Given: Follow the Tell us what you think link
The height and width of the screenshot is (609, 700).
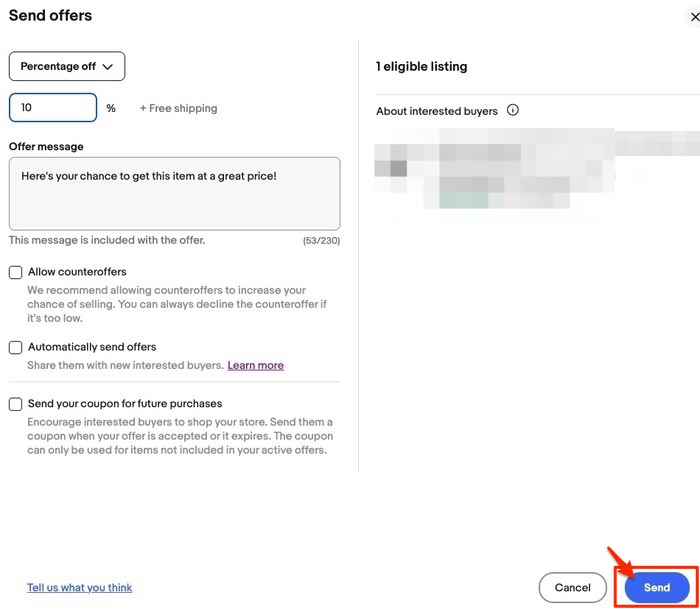Looking at the screenshot, I should pos(80,588).
